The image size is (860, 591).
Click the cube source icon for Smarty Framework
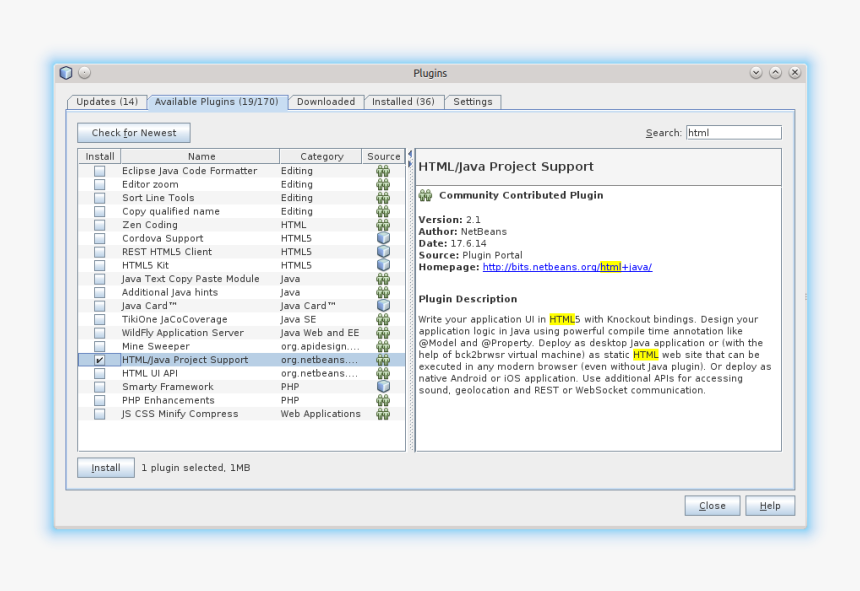[383, 387]
